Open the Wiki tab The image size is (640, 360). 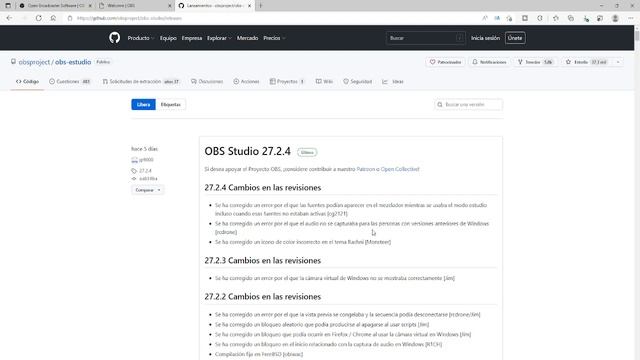pos(324,82)
